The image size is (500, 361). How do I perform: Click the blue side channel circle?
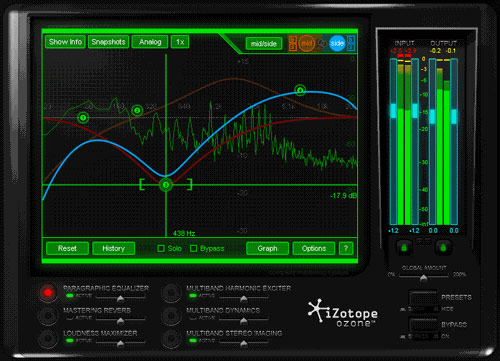pos(337,43)
